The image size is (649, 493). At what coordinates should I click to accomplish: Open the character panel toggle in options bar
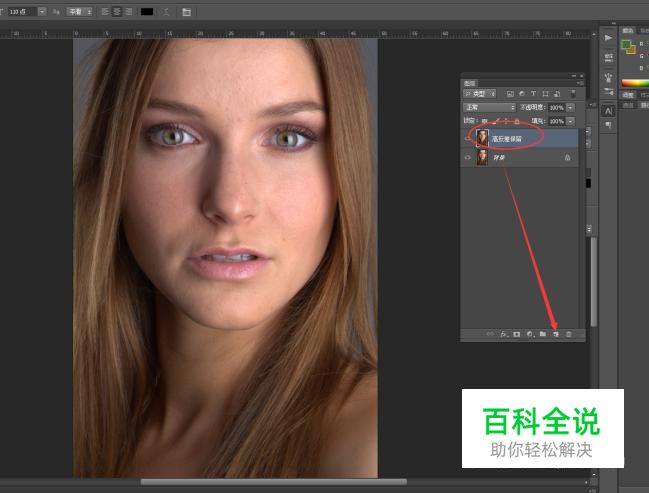(186, 11)
